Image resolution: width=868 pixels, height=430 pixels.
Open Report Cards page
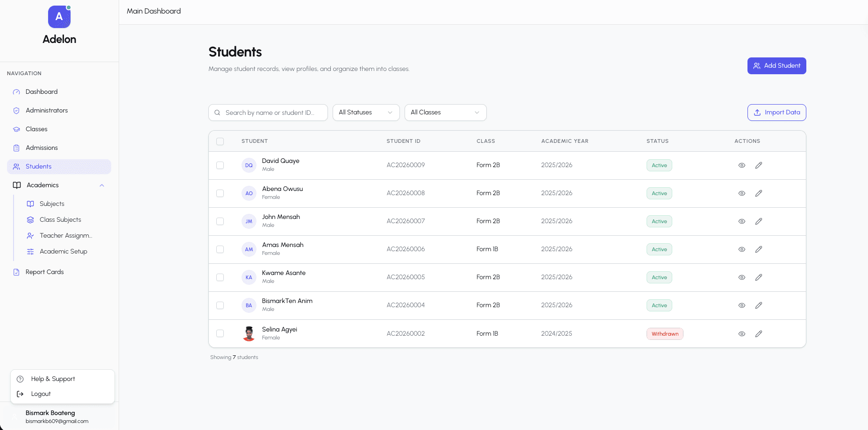59,272
